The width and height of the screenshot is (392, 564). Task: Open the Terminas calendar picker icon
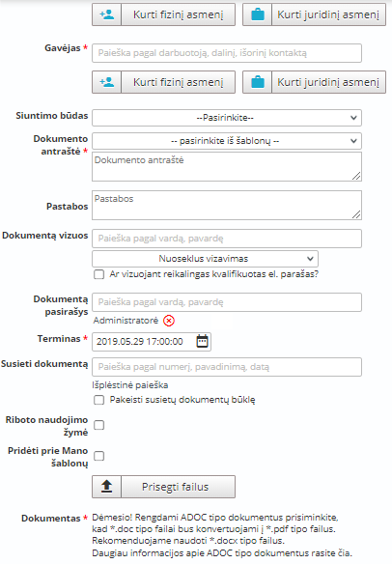pos(202,341)
